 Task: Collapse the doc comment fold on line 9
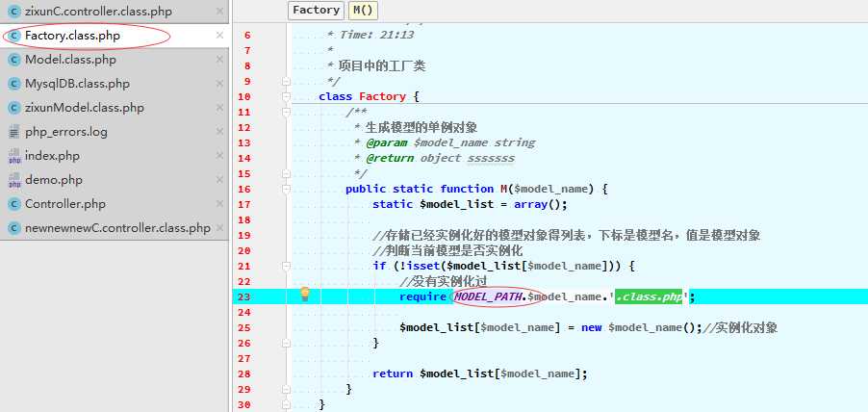click(x=286, y=82)
